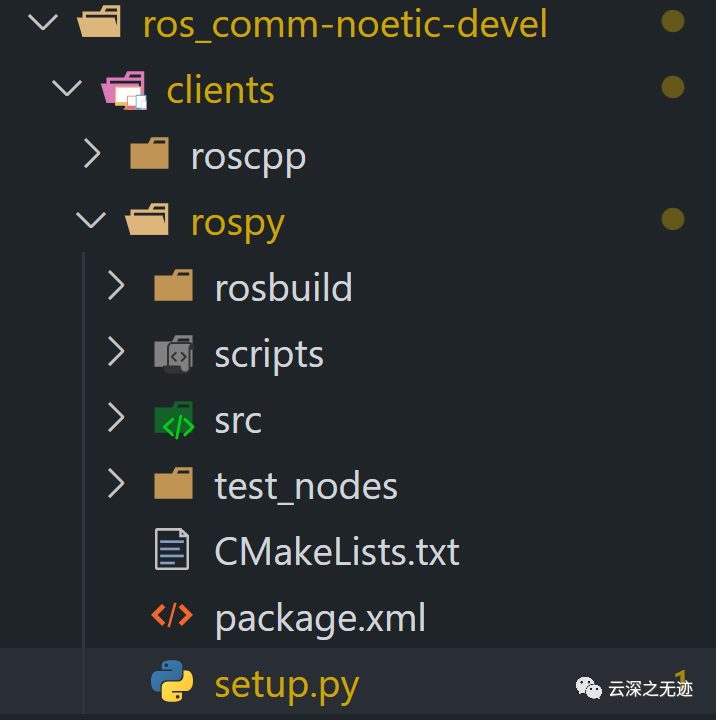Collapse the rospy folder chevron

tap(91, 221)
